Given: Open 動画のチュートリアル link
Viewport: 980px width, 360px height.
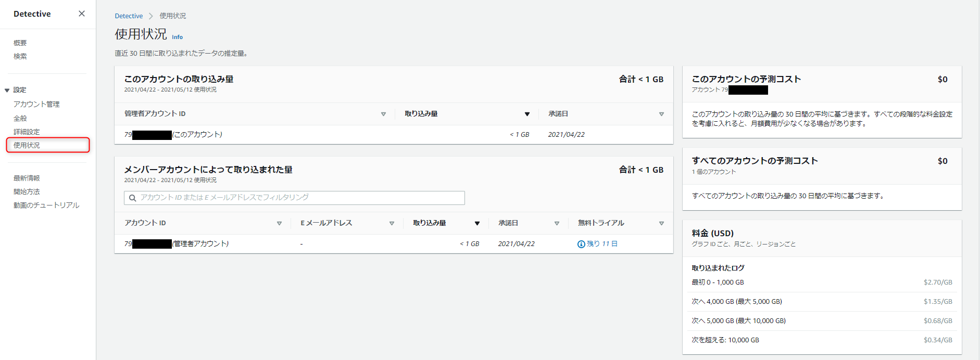Looking at the screenshot, I should tap(46, 205).
